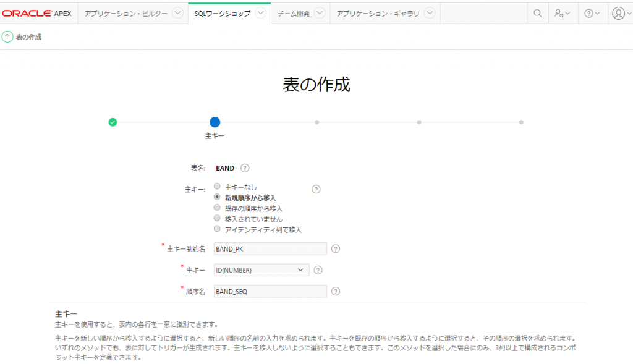
Task: Show help for 表名 BAND
Action: [245, 168]
